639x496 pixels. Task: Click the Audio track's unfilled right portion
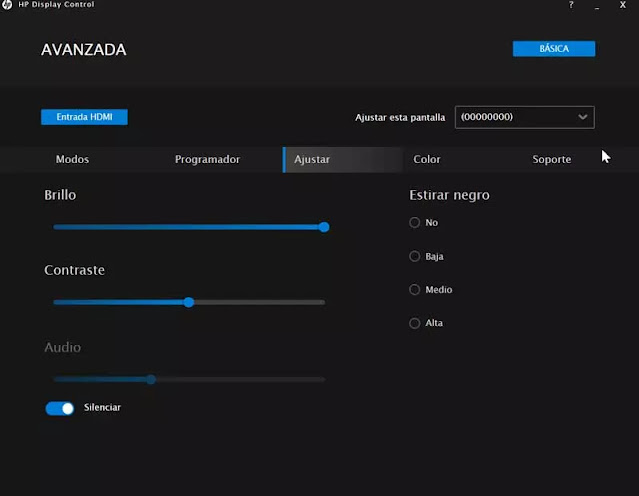[240, 379]
